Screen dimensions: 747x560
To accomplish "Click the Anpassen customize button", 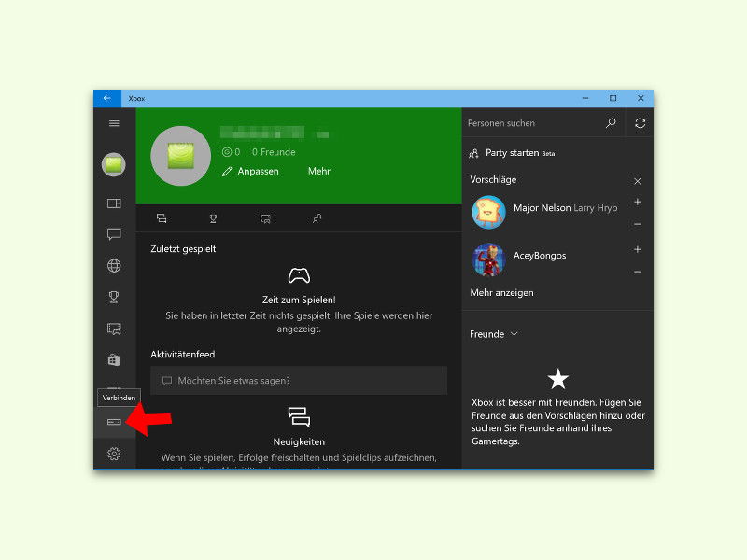I will (250, 172).
